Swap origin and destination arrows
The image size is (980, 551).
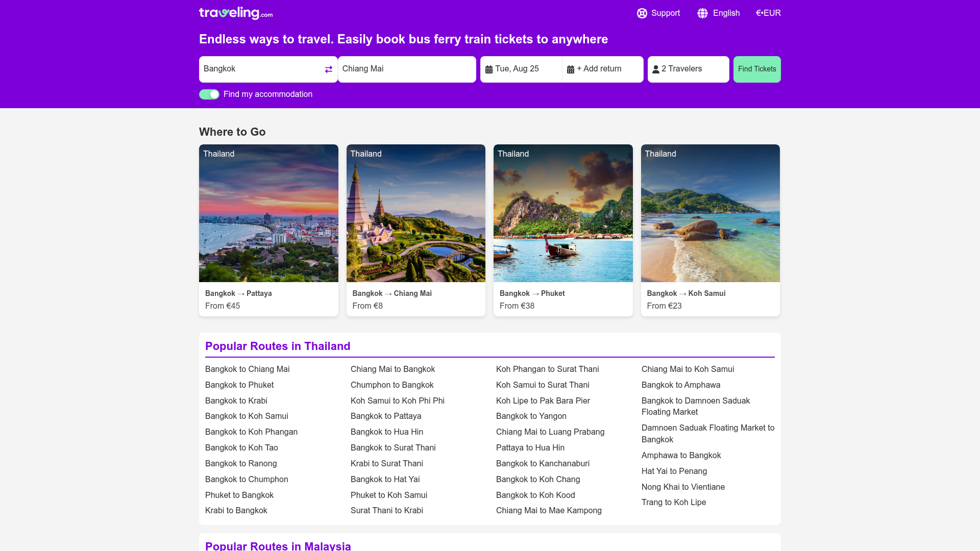329,69
